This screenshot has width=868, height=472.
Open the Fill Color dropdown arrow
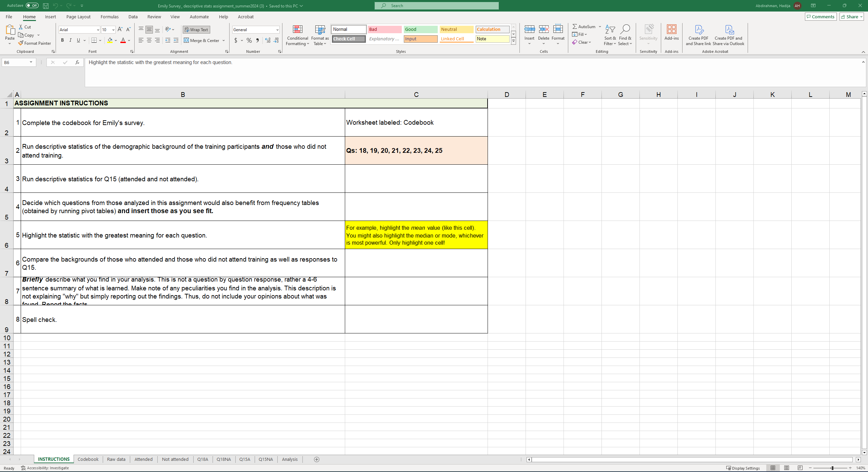(116, 40)
